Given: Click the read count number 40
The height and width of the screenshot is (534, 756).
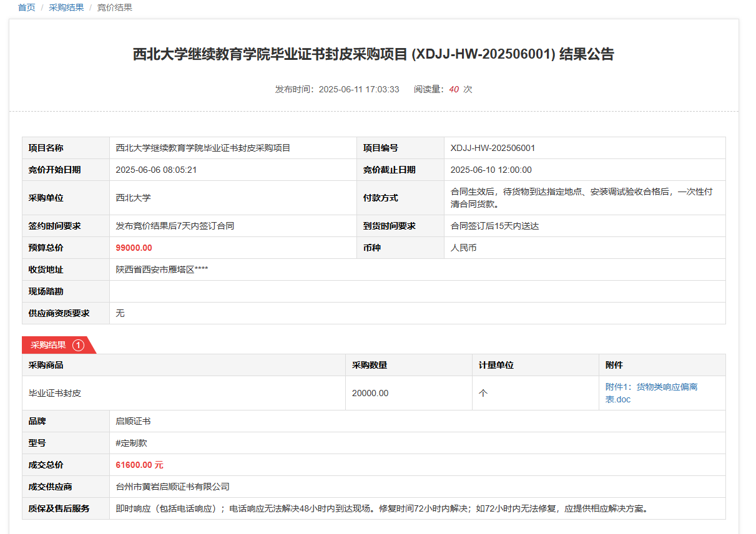Looking at the screenshot, I should (x=454, y=89).
